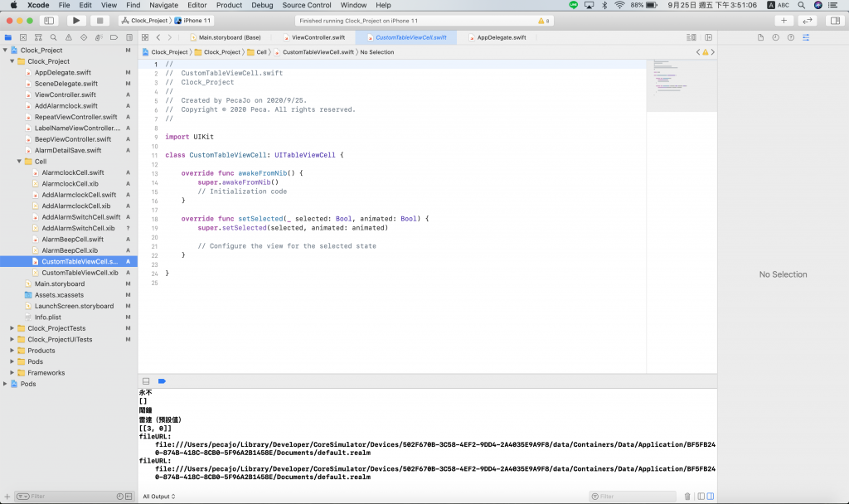Toggle the Console pane button
Viewport: 849px width, 504px height.
(711, 497)
